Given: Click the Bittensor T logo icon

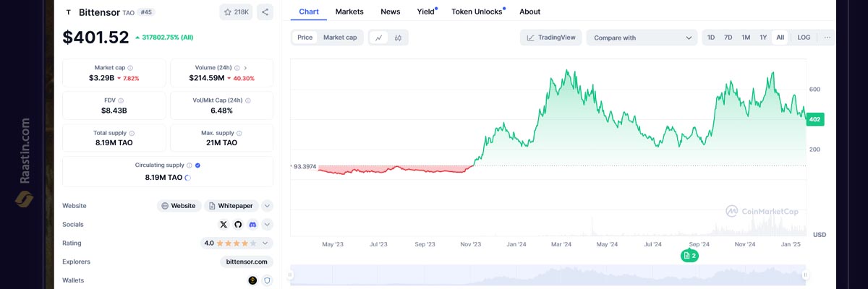Looking at the screenshot, I should click(69, 12).
